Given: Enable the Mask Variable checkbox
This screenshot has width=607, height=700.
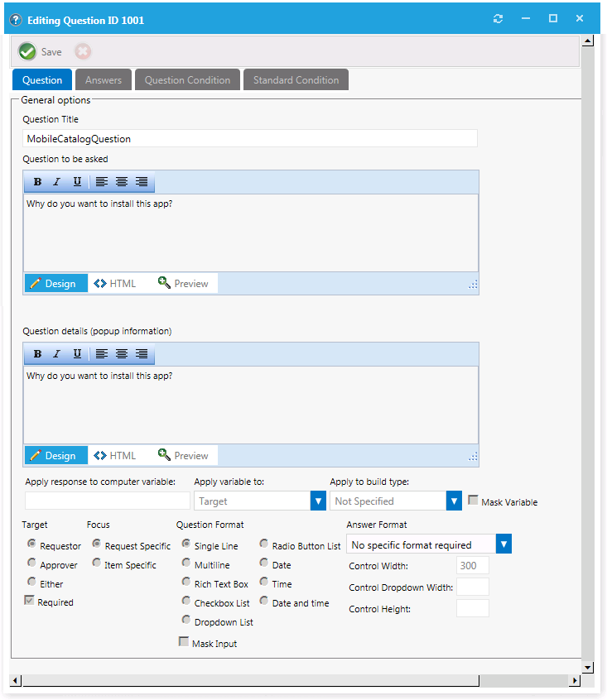Looking at the screenshot, I should tap(474, 501).
